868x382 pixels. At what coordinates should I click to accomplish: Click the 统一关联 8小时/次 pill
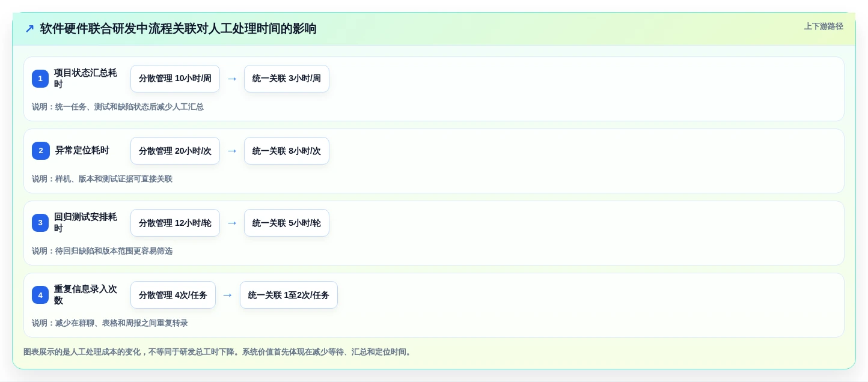[287, 151]
